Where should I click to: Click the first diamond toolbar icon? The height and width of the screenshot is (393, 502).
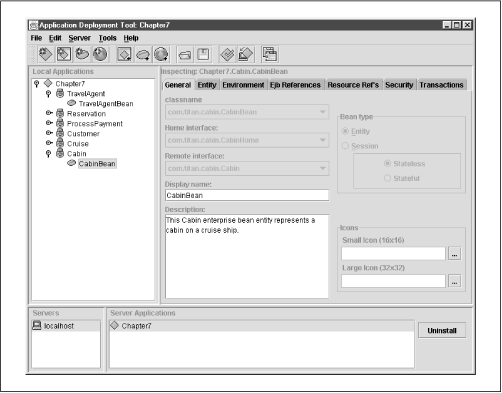[45, 54]
